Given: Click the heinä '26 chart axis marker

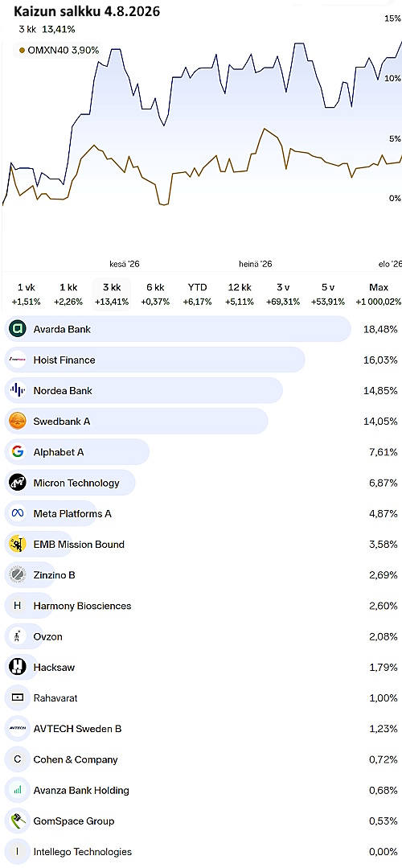Looking at the screenshot, I should pos(256,265).
